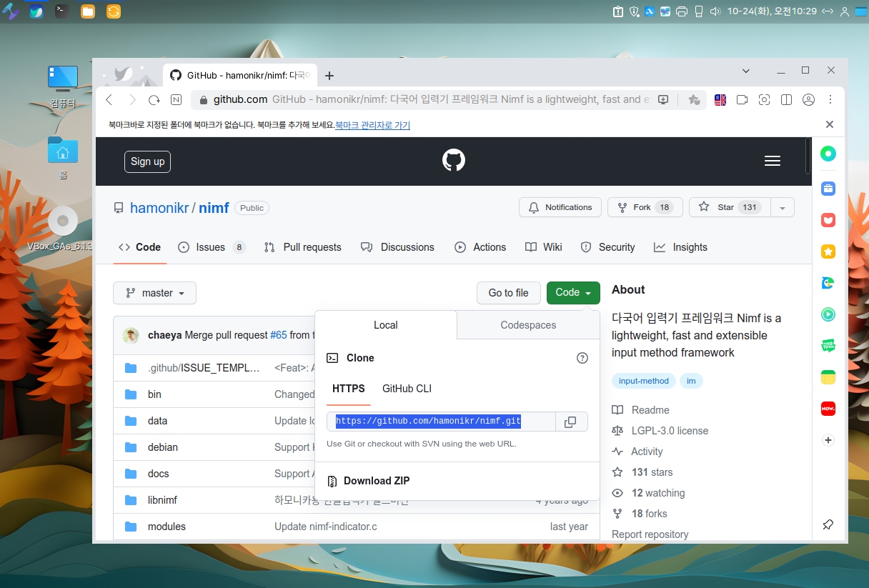869x588 pixels.
Task: Open the sidebar panel add (+) button
Action: pyautogui.click(x=828, y=440)
